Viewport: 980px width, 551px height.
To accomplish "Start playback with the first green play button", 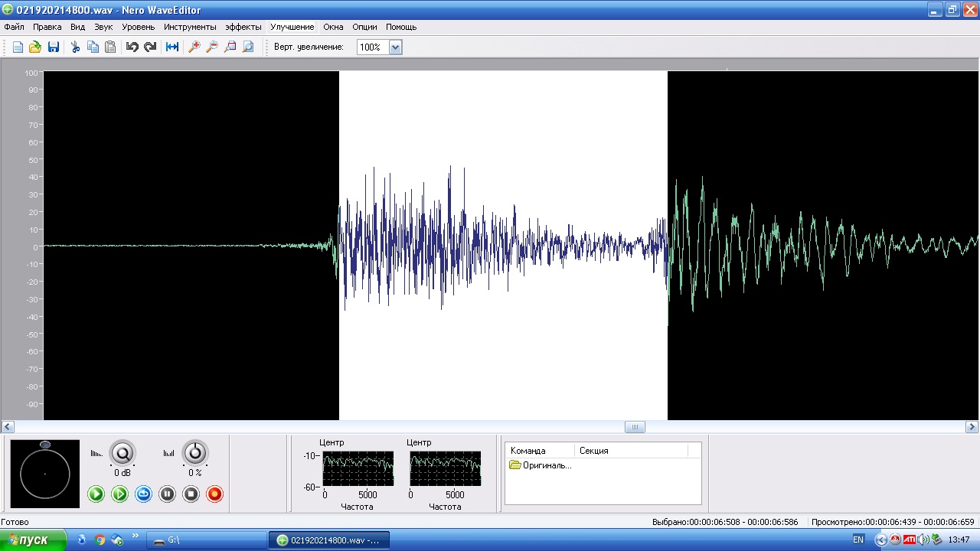I will point(96,494).
